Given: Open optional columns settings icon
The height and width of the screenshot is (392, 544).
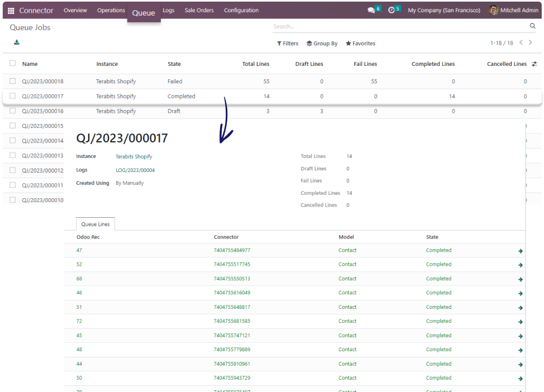Looking at the screenshot, I should [x=535, y=64].
